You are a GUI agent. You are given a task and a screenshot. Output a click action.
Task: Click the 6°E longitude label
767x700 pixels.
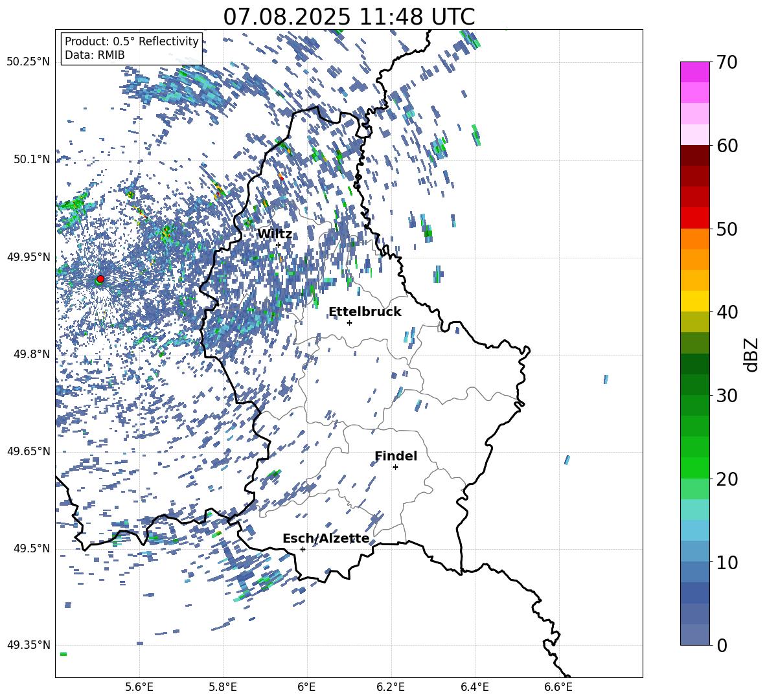coord(306,687)
